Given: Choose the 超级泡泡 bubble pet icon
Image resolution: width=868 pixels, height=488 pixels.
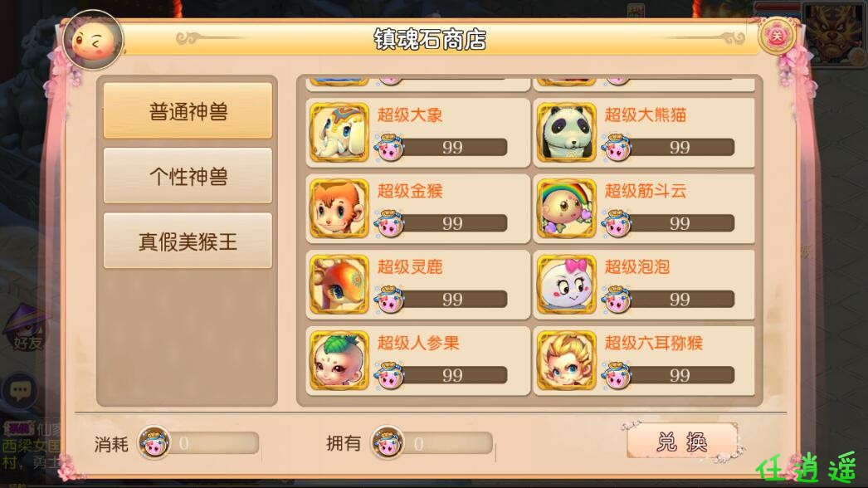Looking at the screenshot, I should coord(566,284).
